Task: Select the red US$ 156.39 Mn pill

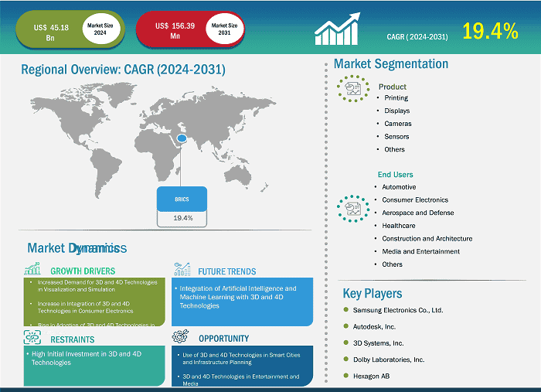Action: pos(190,29)
